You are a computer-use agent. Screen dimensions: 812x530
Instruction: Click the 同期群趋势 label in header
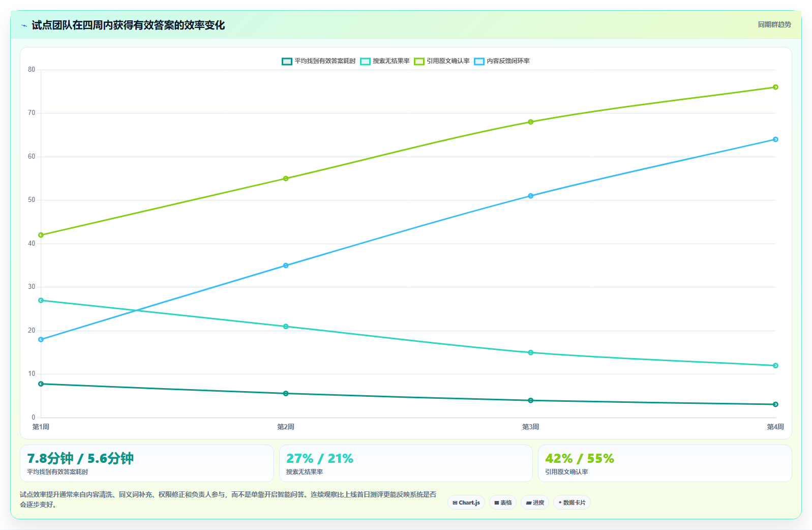tap(774, 24)
